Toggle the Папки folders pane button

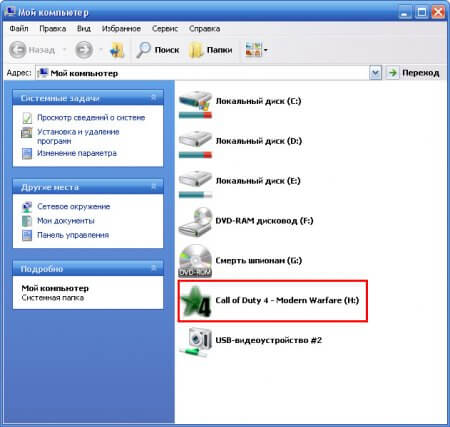[211, 50]
